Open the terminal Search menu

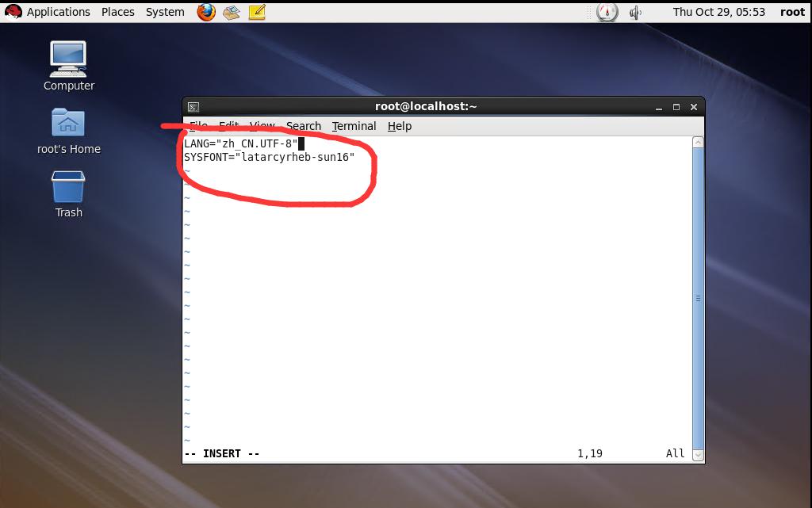pyautogui.click(x=304, y=126)
